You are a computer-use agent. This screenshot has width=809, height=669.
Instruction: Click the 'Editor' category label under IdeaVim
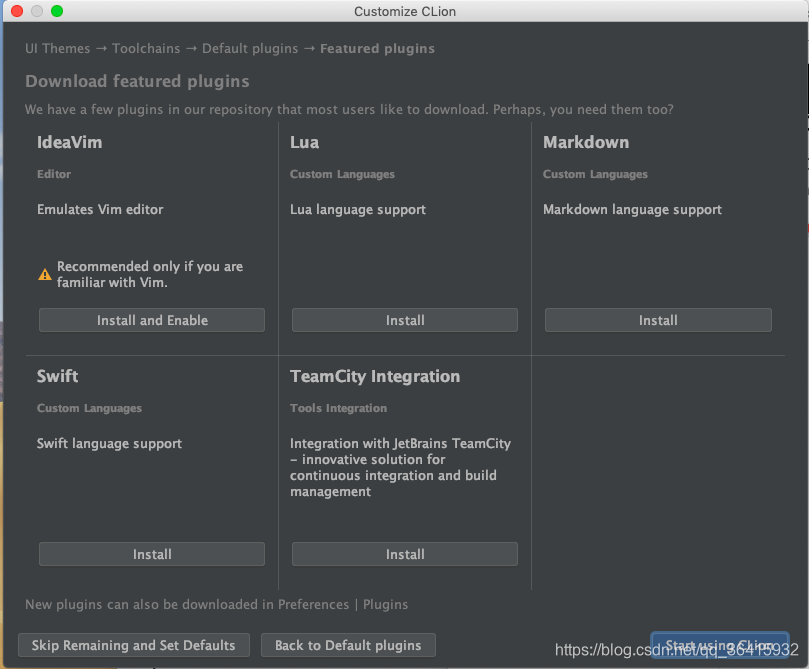point(54,174)
